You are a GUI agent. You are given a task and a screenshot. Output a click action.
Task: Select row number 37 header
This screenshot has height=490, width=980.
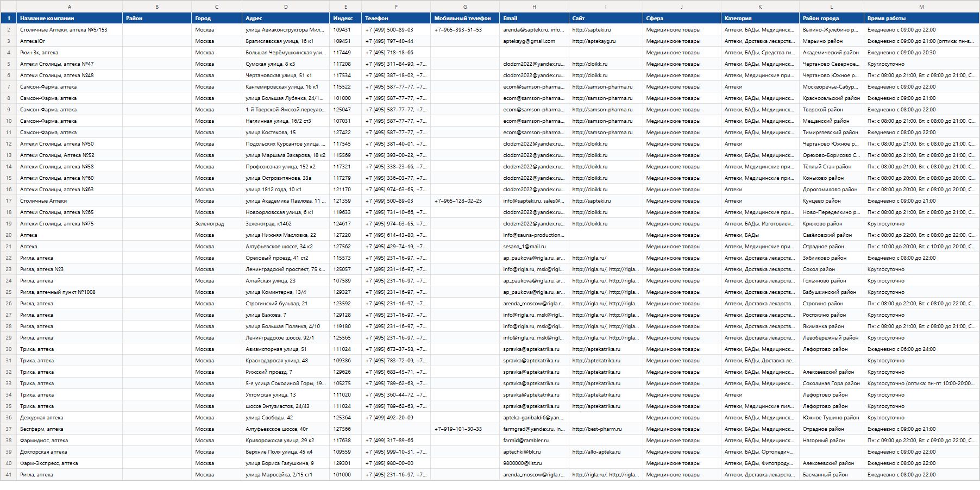coord(9,429)
